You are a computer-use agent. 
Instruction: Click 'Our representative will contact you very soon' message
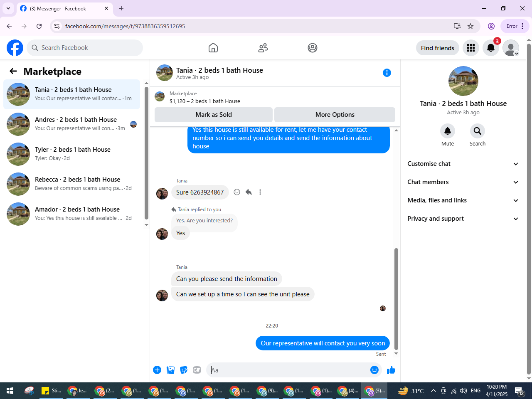pyautogui.click(x=323, y=343)
